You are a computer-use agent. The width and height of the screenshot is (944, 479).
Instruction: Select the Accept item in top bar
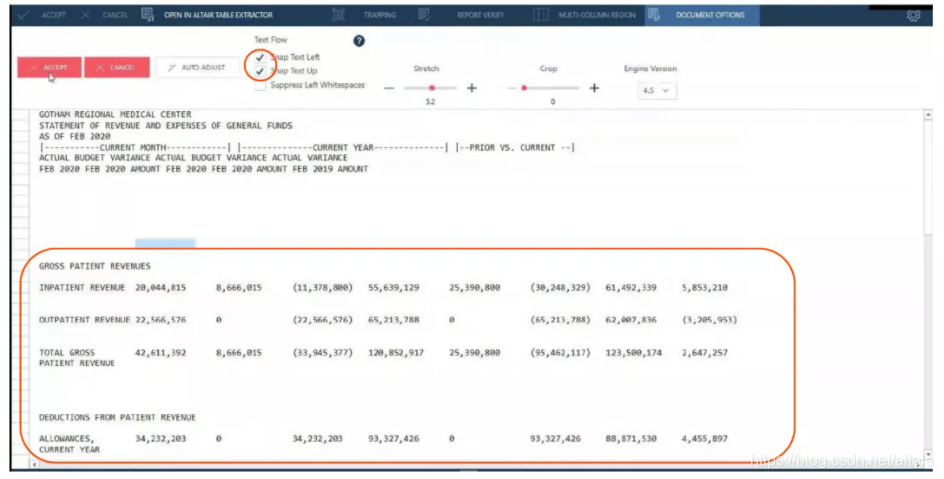[45, 15]
